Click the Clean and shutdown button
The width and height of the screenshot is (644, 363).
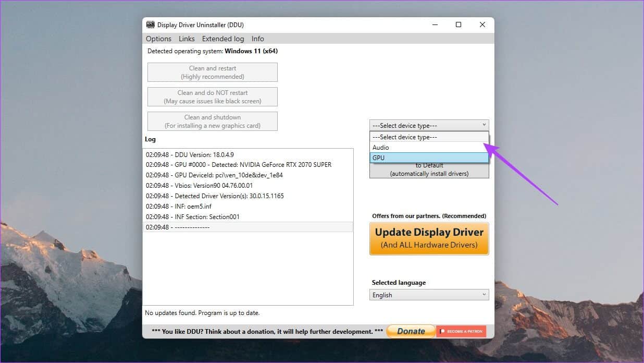click(213, 122)
